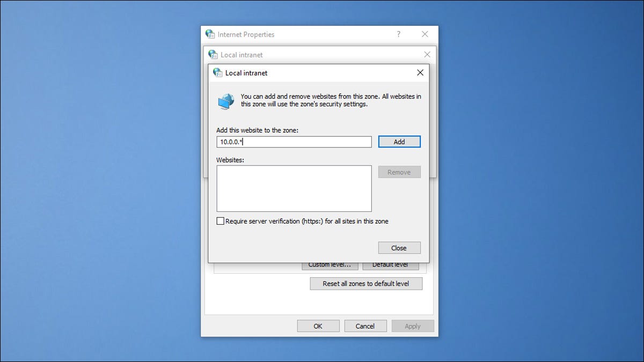The height and width of the screenshot is (362, 644).
Task: Close the front Local intranet dialog with X
Action: (420, 73)
